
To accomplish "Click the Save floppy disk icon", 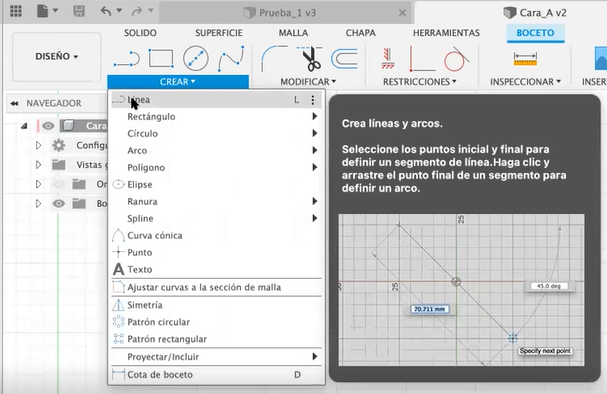I will point(79,11).
